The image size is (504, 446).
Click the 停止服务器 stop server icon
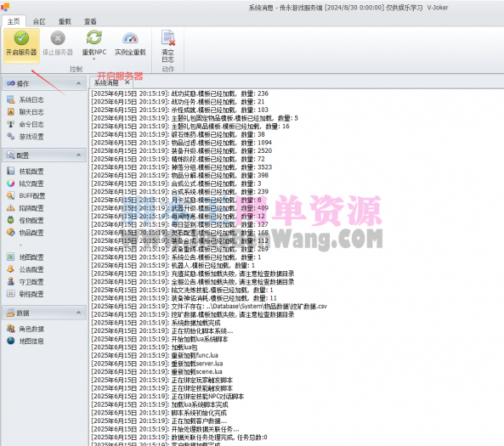tap(58, 38)
